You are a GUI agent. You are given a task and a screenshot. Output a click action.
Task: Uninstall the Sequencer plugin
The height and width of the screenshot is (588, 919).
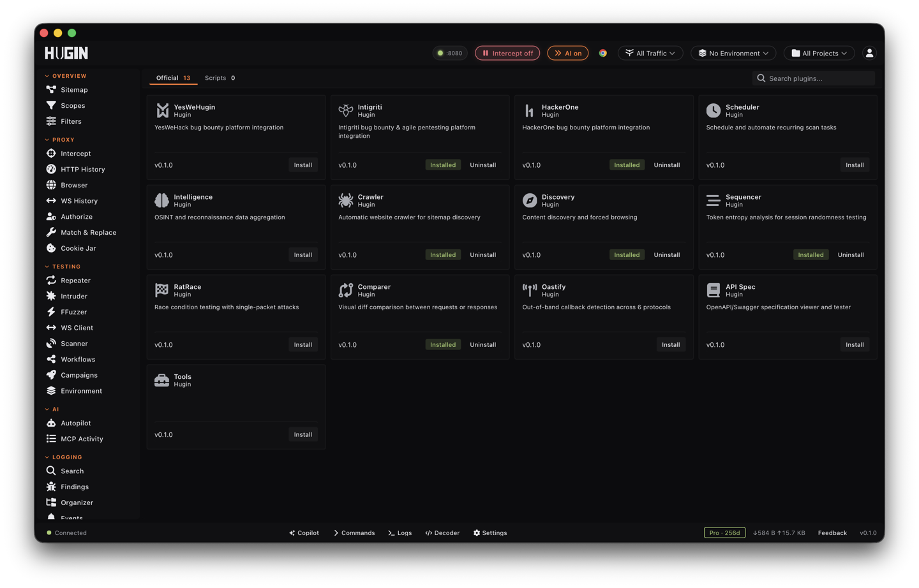(851, 255)
